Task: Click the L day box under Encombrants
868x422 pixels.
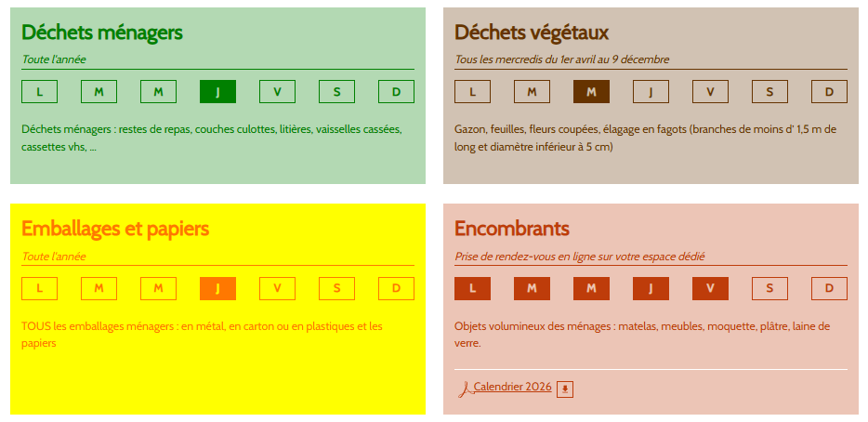Action: (x=472, y=288)
